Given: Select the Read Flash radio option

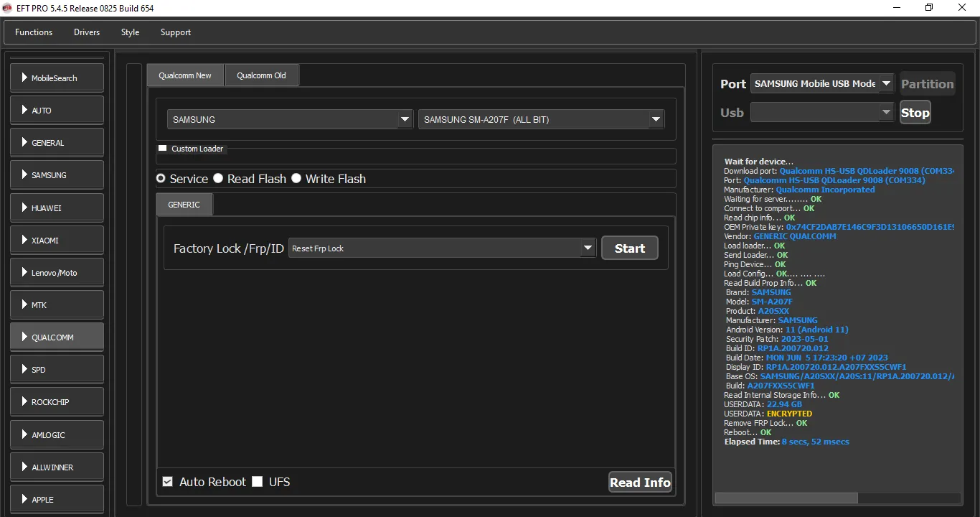Looking at the screenshot, I should (218, 178).
